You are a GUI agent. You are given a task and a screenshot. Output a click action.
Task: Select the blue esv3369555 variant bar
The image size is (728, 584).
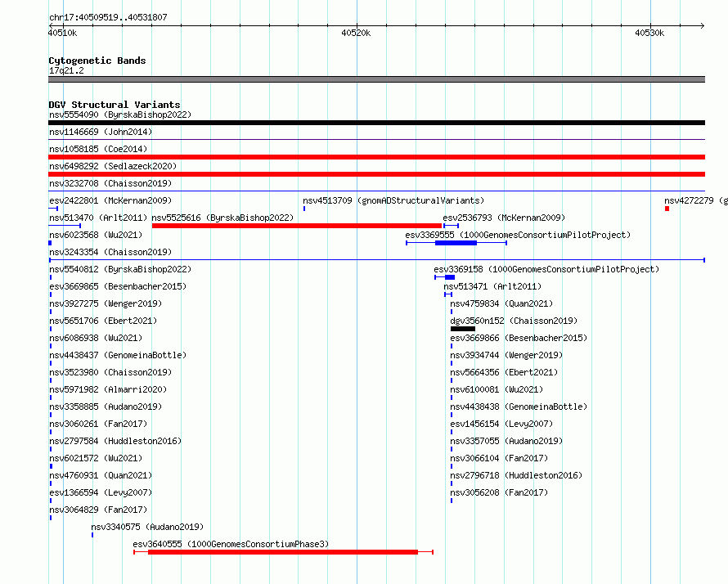(456, 243)
